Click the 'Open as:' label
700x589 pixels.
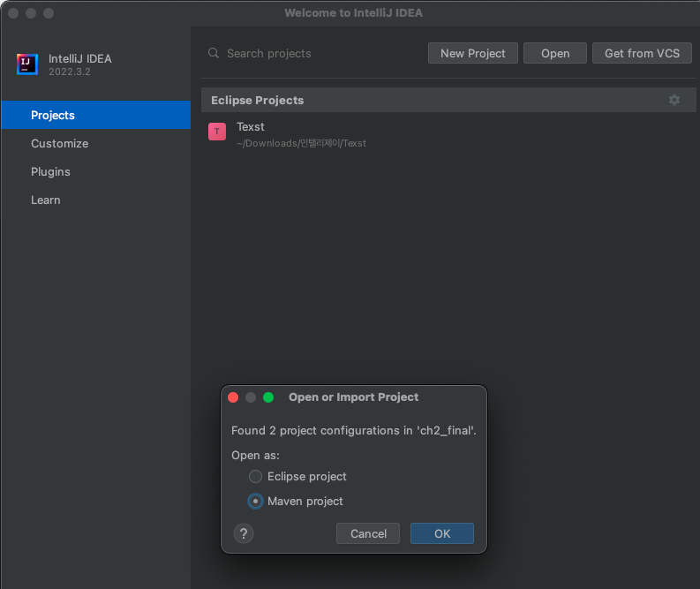coord(255,456)
